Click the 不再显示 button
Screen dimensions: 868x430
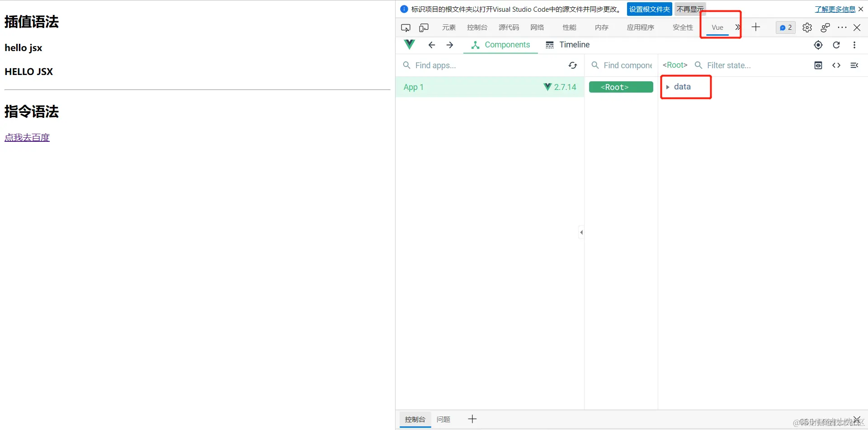[x=690, y=9]
